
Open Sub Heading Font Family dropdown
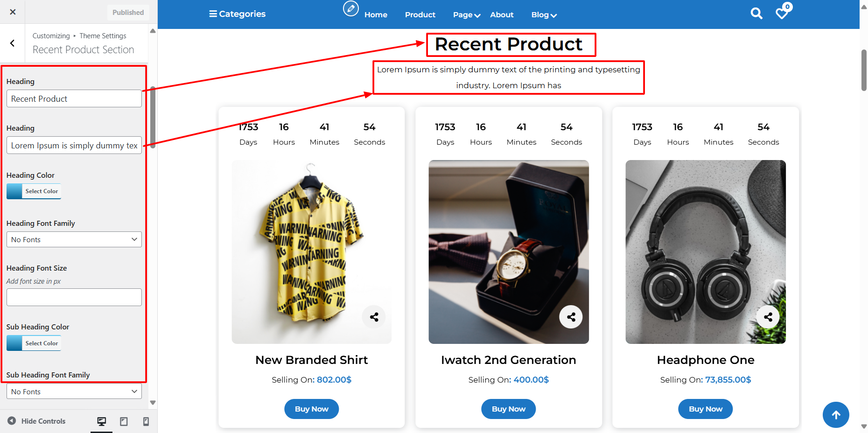coord(74,391)
